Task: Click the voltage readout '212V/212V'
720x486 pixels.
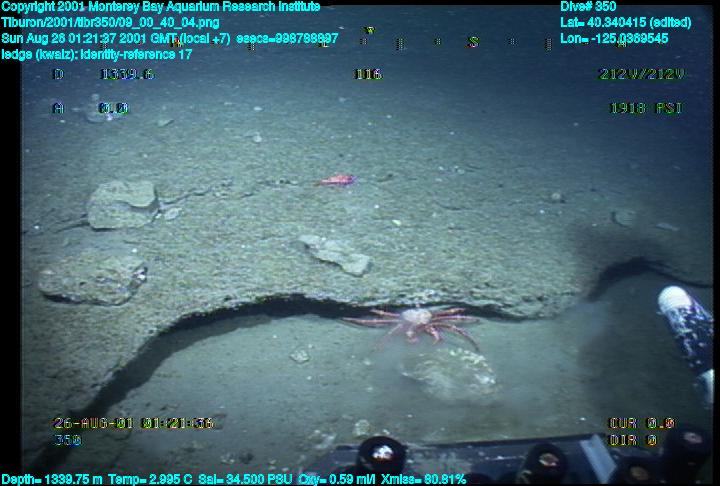Action: click(642, 74)
